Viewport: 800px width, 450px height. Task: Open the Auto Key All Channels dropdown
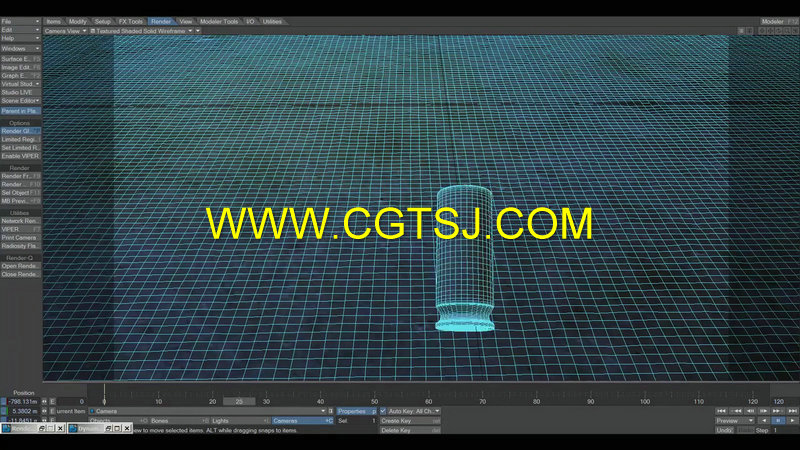click(x=413, y=411)
